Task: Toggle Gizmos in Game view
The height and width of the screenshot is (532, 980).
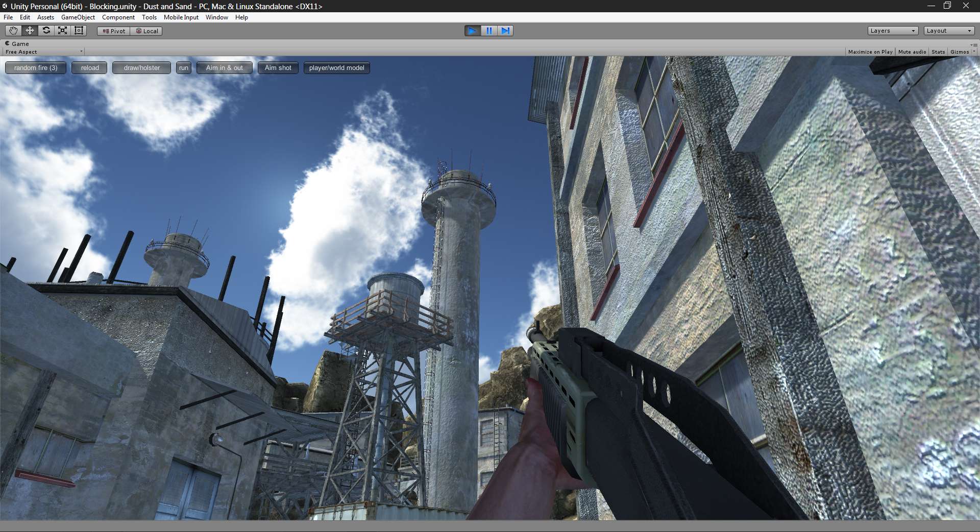Action: click(960, 52)
